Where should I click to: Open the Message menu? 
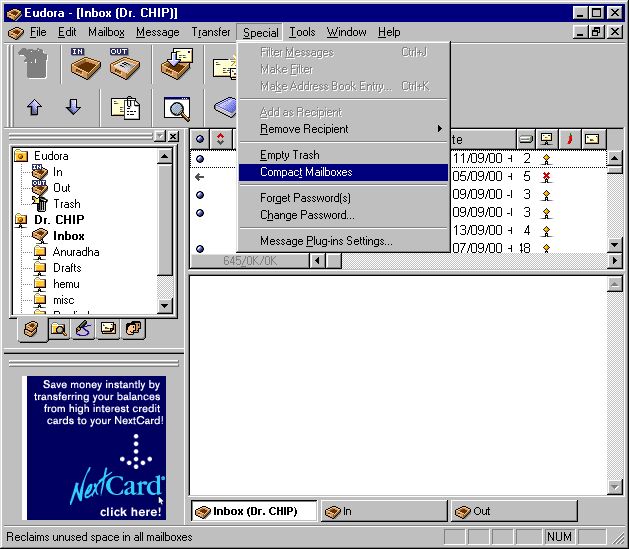pos(157,32)
